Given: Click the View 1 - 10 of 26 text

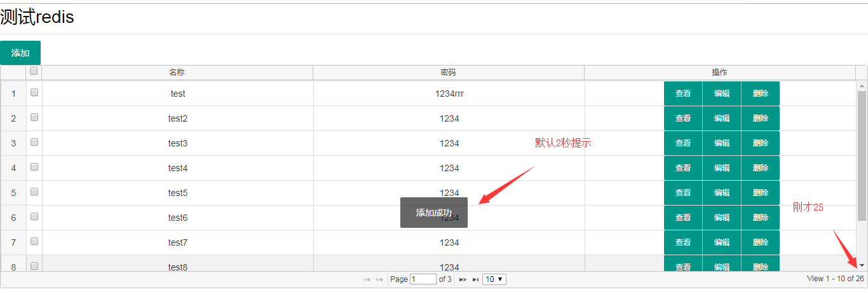Looking at the screenshot, I should (835, 279).
